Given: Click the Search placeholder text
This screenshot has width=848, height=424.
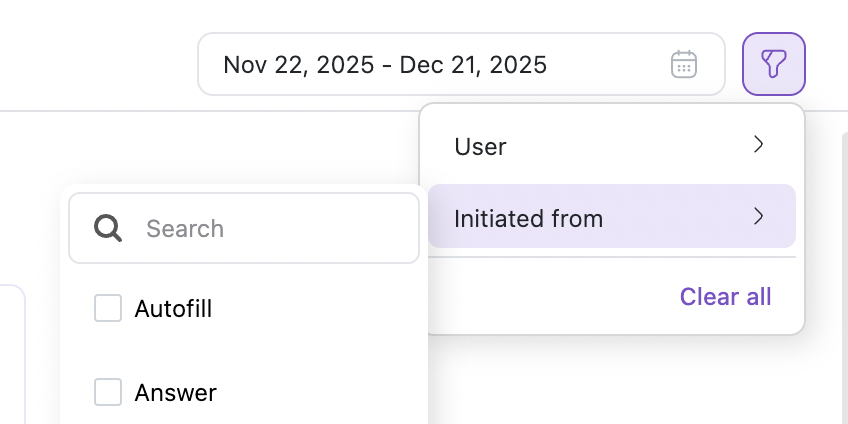Looking at the screenshot, I should [185, 228].
